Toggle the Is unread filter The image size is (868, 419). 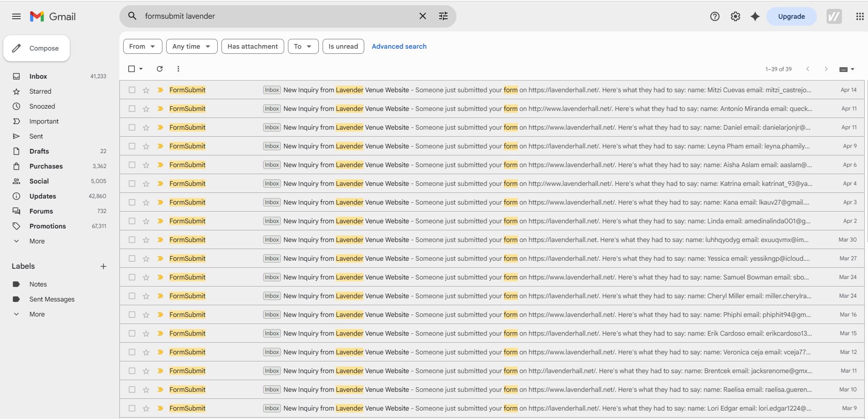point(343,46)
